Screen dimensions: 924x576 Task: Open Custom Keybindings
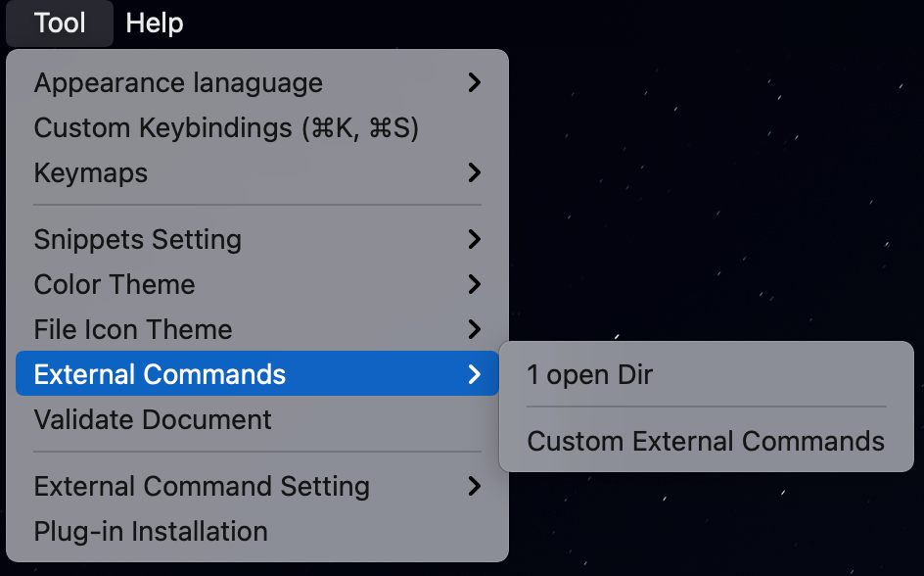(x=226, y=128)
